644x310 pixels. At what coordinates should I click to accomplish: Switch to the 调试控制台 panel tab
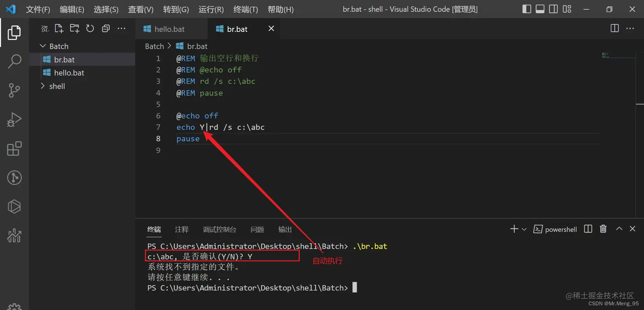click(x=219, y=230)
